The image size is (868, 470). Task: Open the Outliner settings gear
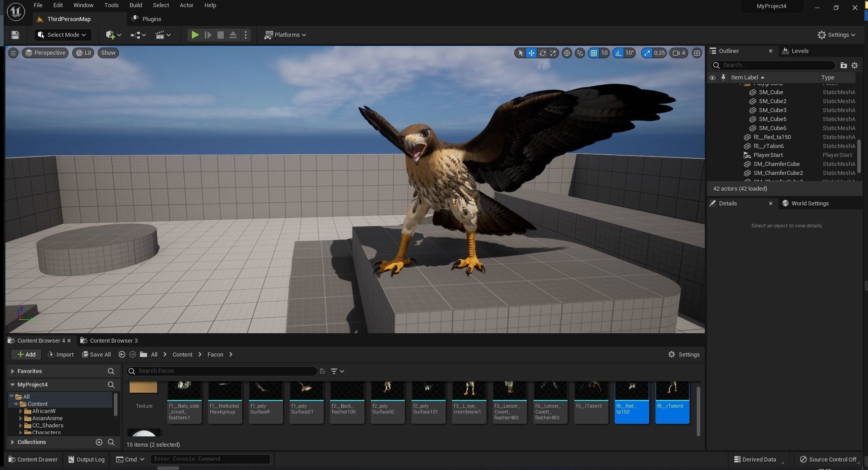point(855,65)
